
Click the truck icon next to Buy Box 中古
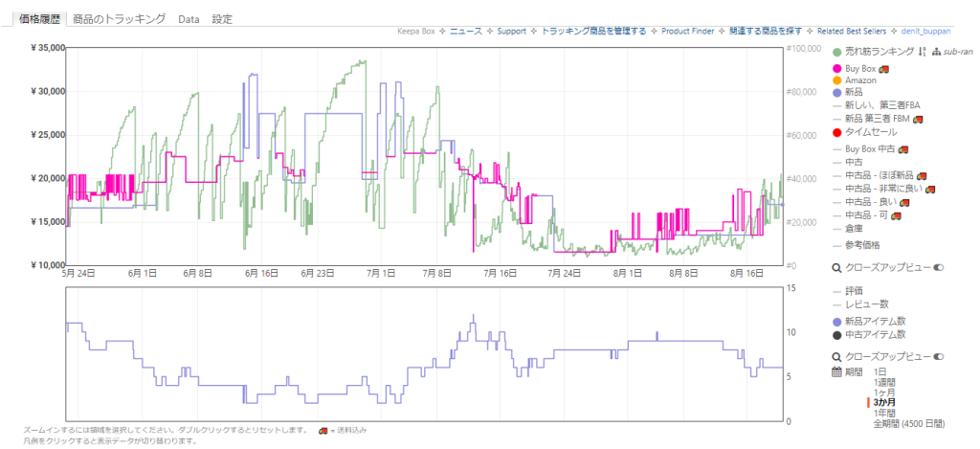(902, 149)
